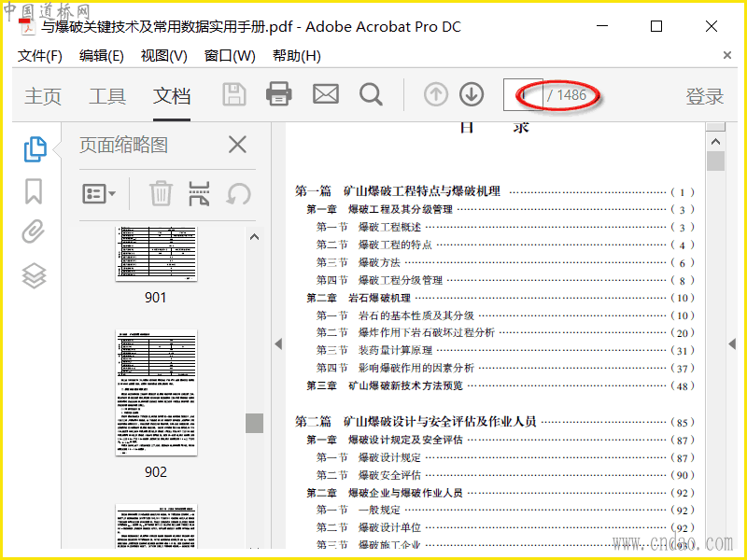Image resolution: width=747 pixels, height=560 pixels.
Task: Click 第二节 爆破工程的特点 entry
Action: tap(505, 245)
